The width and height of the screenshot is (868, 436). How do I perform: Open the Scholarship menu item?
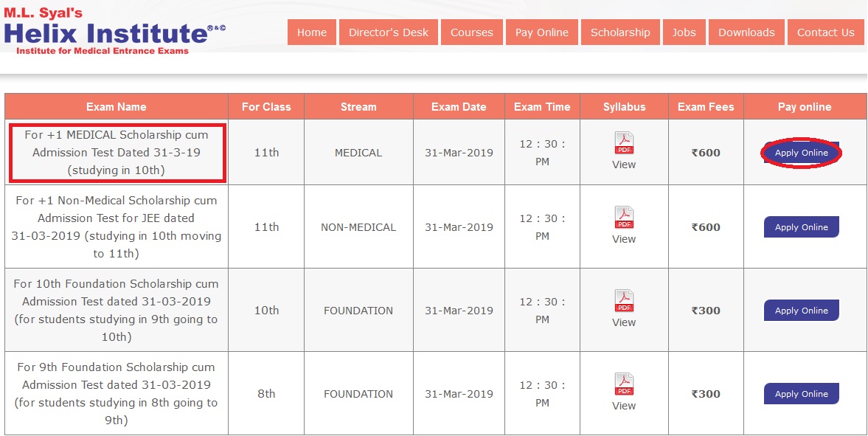click(x=620, y=32)
